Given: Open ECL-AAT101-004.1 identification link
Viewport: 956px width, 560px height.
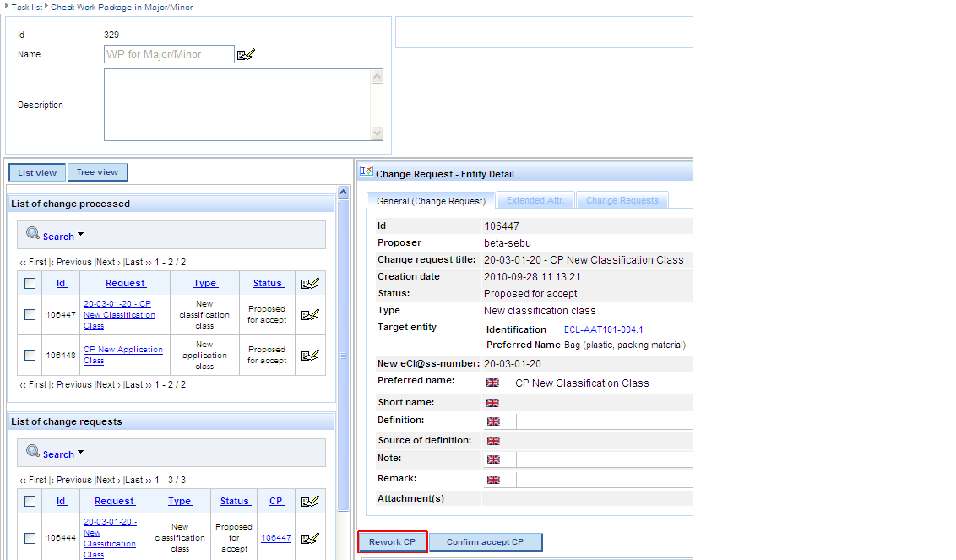Looking at the screenshot, I should 603,329.
